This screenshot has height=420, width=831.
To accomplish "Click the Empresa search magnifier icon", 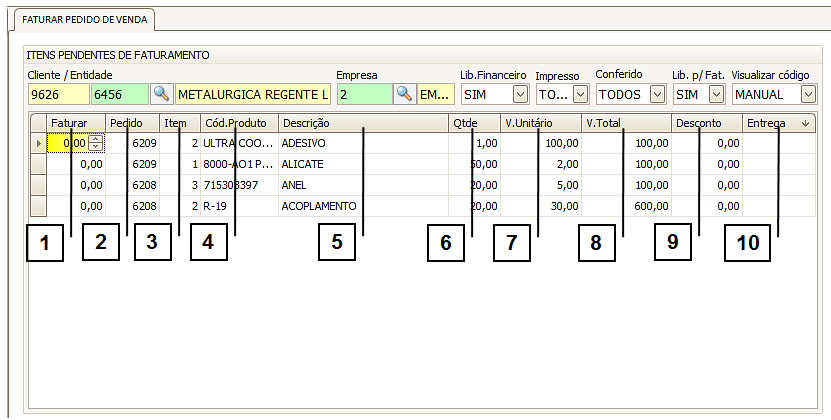I will pyautogui.click(x=404, y=94).
